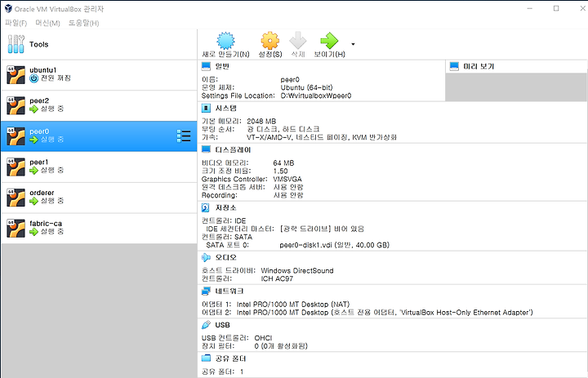Open Network (네트워크) section heading link
This screenshot has height=378, width=588.
[x=229, y=291]
